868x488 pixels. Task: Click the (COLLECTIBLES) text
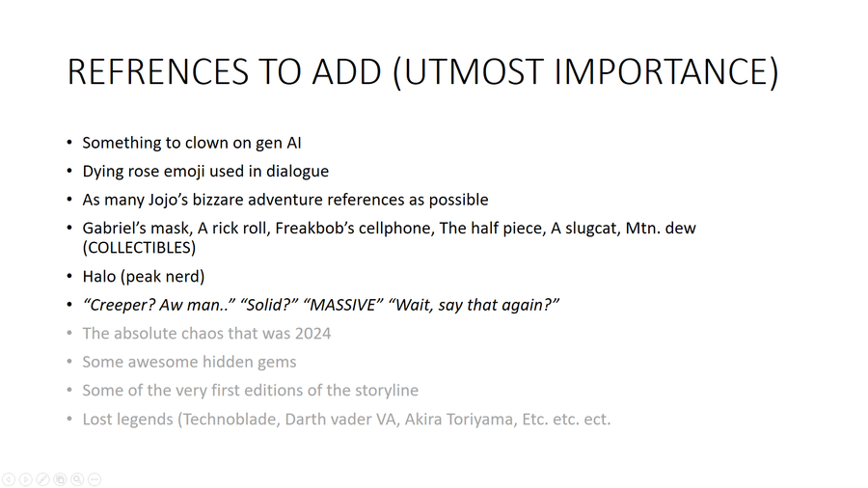[139, 247]
